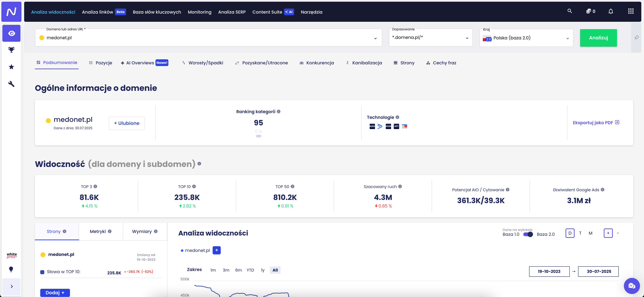Open Dopasowanie dropdown
The height and width of the screenshot is (297, 644).
[431, 38]
